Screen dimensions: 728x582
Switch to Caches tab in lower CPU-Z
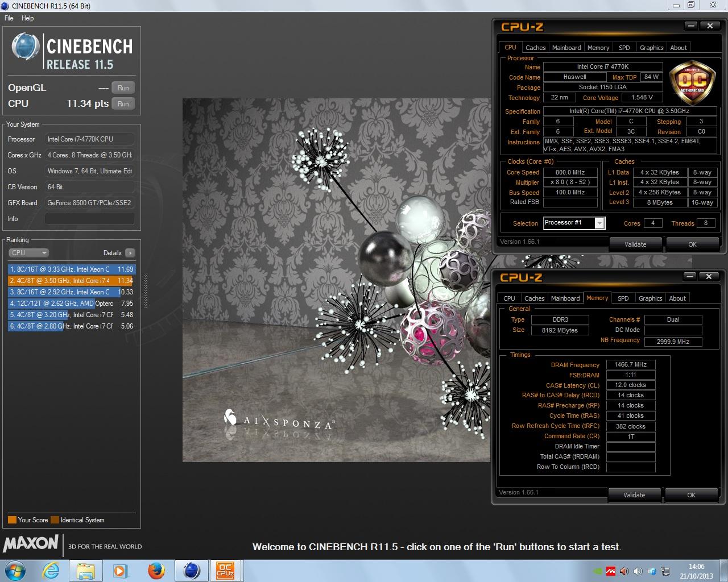[x=534, y=298]
